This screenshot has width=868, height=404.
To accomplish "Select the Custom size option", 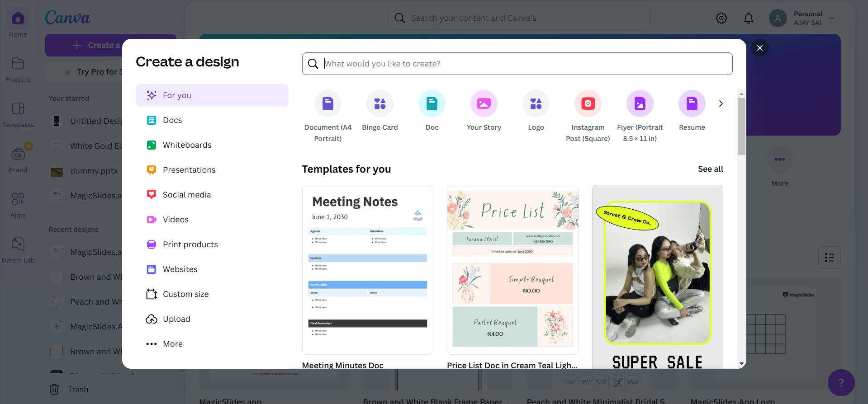I will (212, 294).
